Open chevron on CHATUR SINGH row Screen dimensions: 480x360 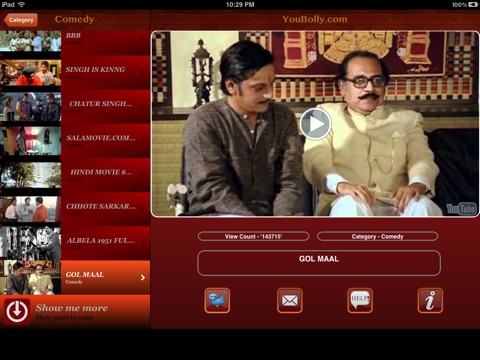pos(143,107)
